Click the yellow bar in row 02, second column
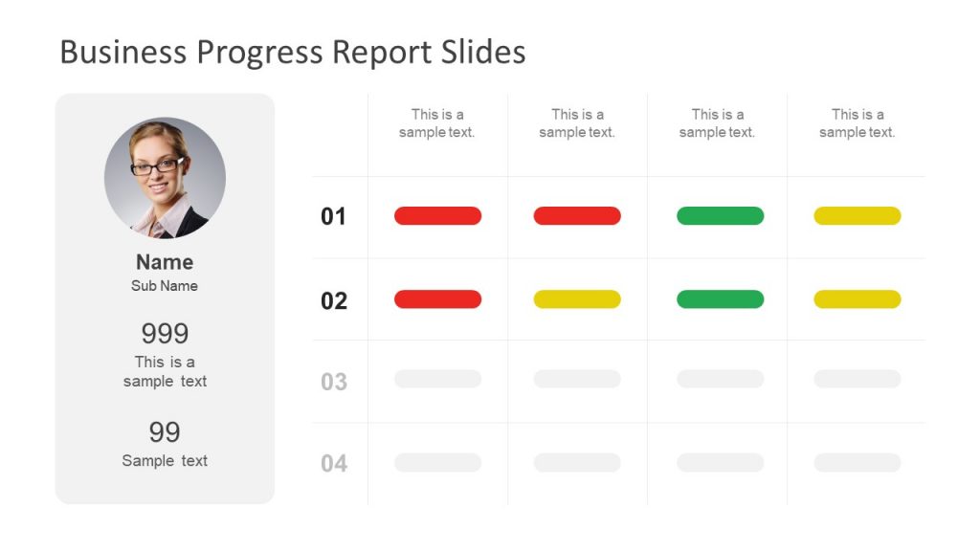Image resolution: width=980 pixels, height=551 pixels. point(577,299)
